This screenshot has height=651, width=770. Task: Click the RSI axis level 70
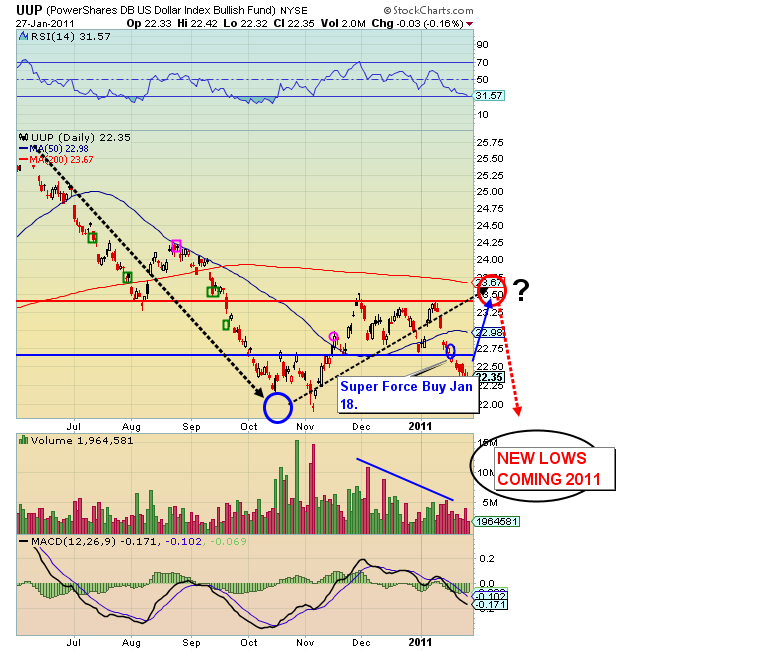482,62
